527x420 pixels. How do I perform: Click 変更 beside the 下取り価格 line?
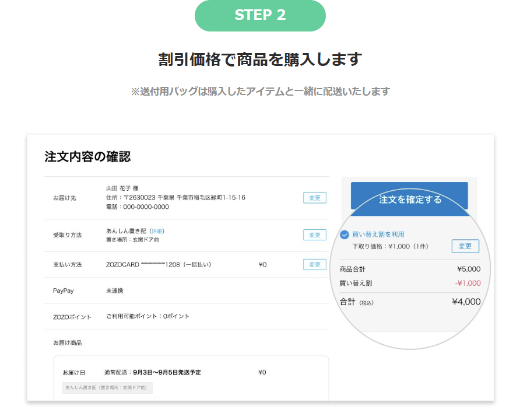[465, 246]
